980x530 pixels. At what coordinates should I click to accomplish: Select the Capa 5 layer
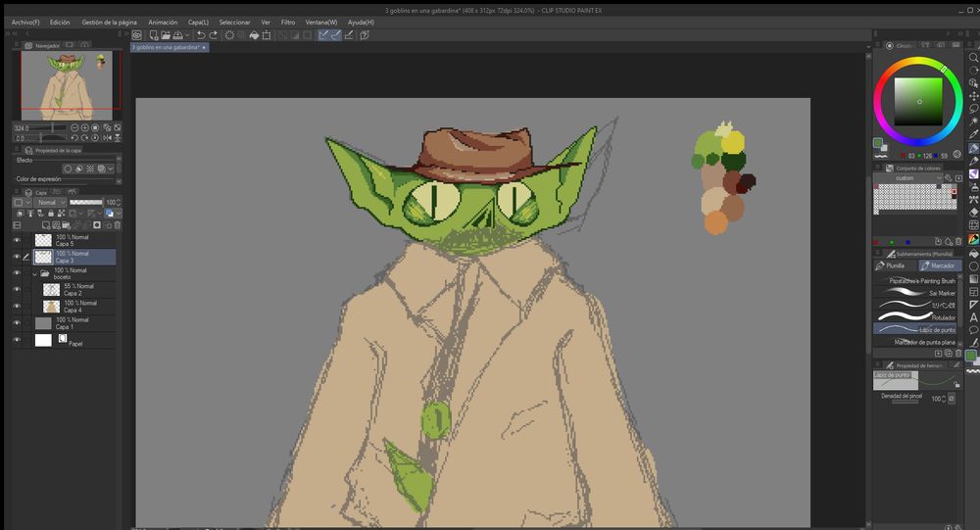[x=73, y=240]
